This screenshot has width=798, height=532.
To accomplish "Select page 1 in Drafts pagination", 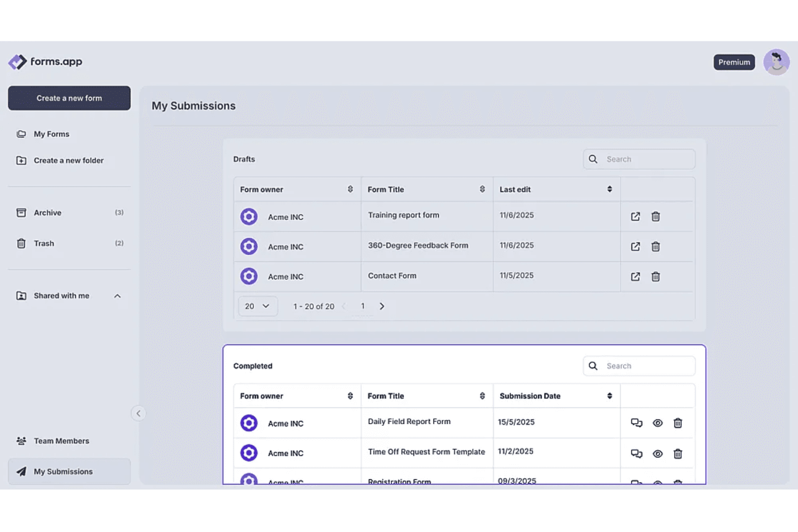I will pyautogui.click(x=363, y=306).
